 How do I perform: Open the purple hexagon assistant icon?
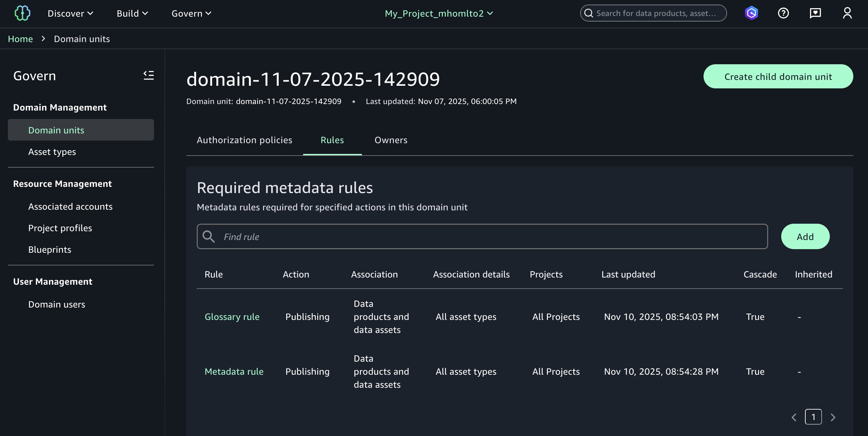(751, 13)
